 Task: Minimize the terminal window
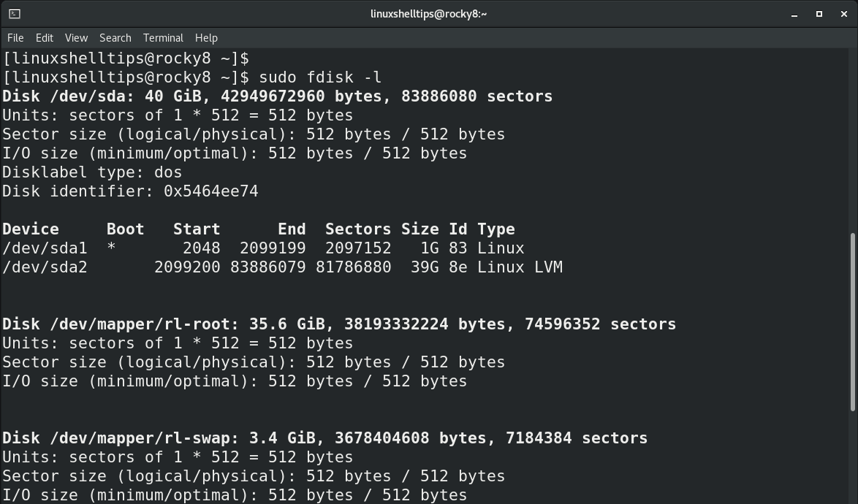pos(794,14)
